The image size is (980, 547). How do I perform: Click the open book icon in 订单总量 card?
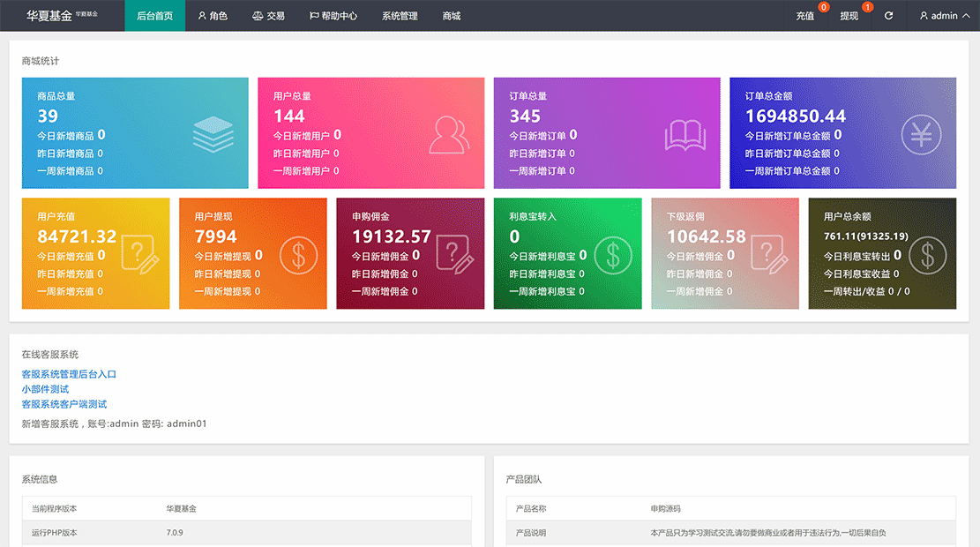pyautogui.click(x=685, y=134)
